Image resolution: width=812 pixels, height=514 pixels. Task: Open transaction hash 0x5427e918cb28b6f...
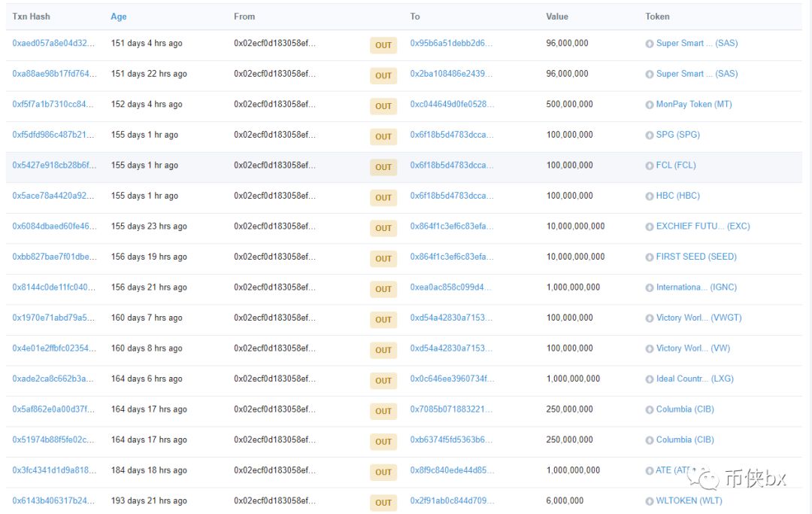click(54, 166)
